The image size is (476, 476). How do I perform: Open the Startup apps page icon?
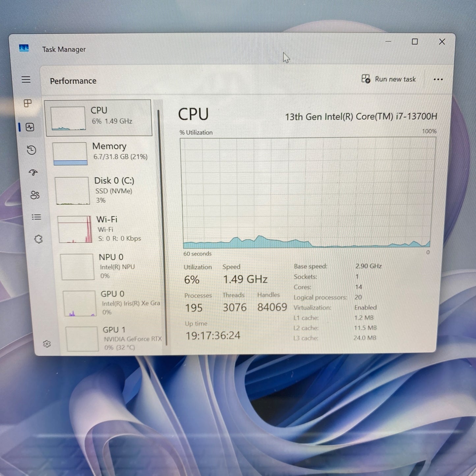click(x=33, y=172)
